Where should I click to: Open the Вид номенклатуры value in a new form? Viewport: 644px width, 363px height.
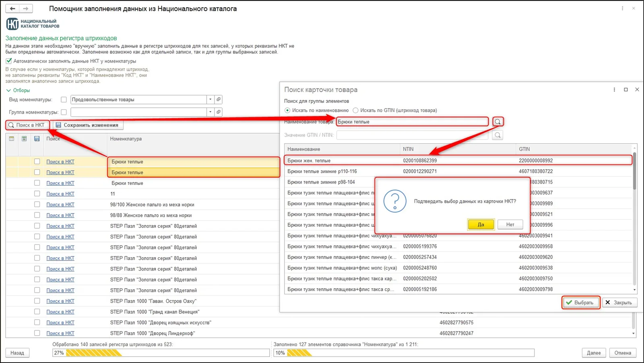(219, 99)
